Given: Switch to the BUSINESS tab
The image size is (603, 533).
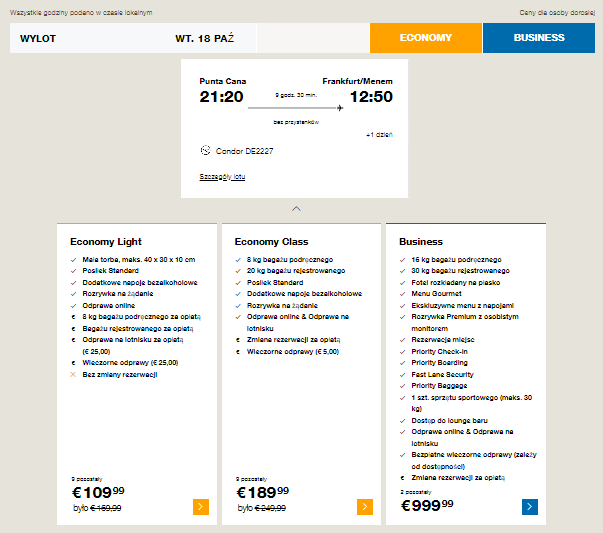Looking at the screenshot, I should (x=539, y=38).
